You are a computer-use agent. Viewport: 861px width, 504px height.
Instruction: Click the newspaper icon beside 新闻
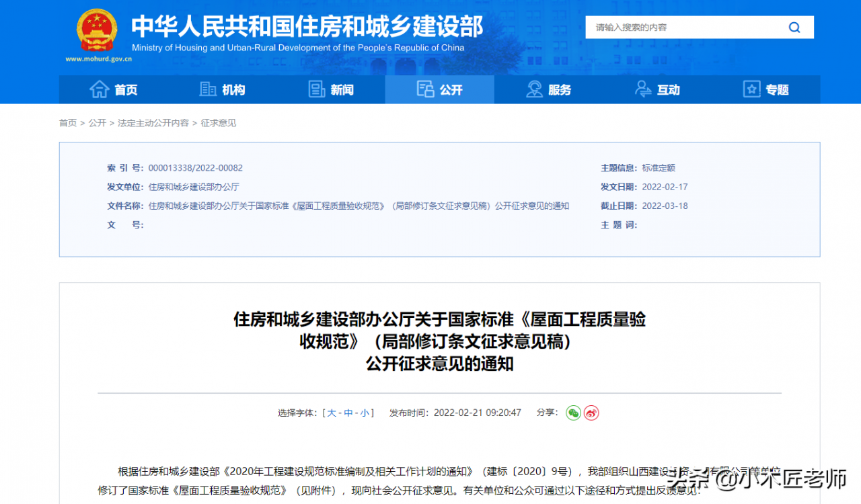click(x=317, y=89)
